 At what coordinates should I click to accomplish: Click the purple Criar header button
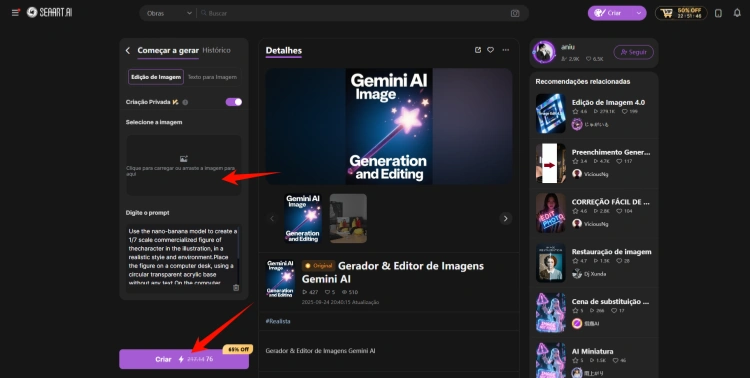tap(609, 13)
